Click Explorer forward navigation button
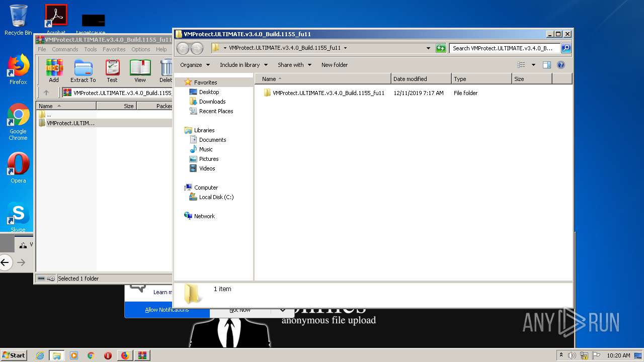 [197, 48]
